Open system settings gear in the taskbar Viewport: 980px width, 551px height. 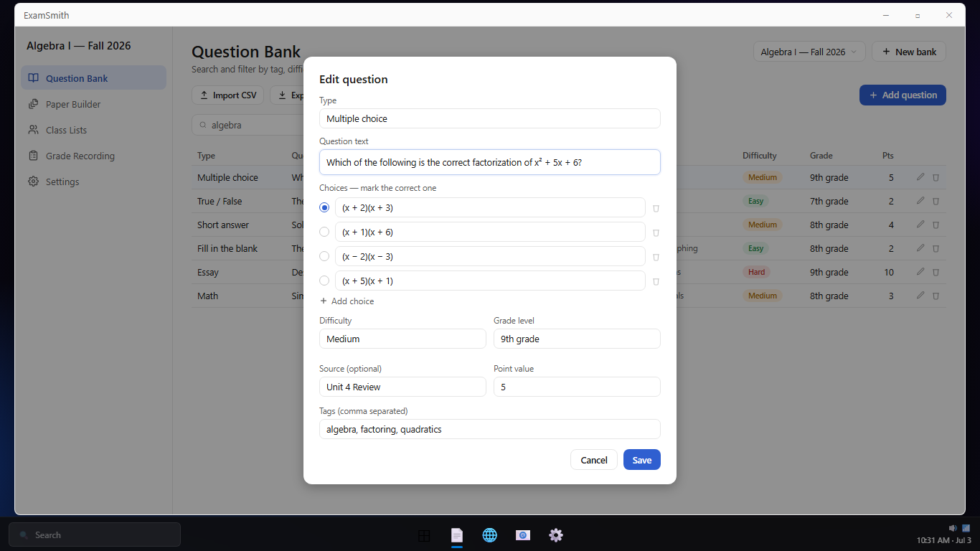click(x=556, y=535)
